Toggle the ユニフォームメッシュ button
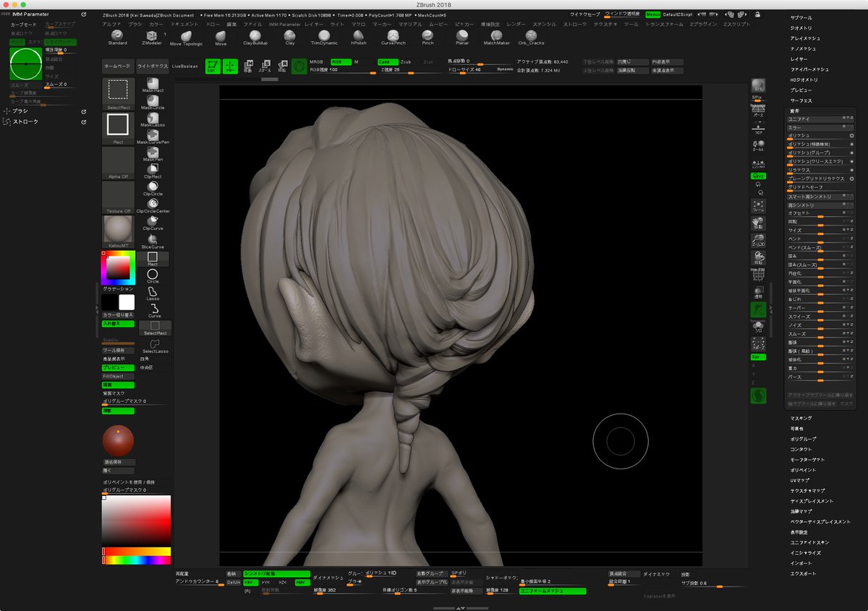 (x=553, y=591)
